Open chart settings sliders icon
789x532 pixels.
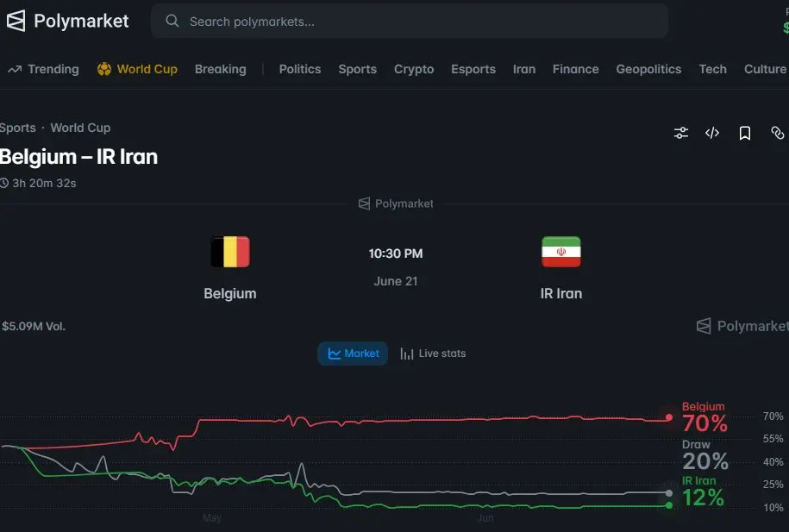pos(681,133)
